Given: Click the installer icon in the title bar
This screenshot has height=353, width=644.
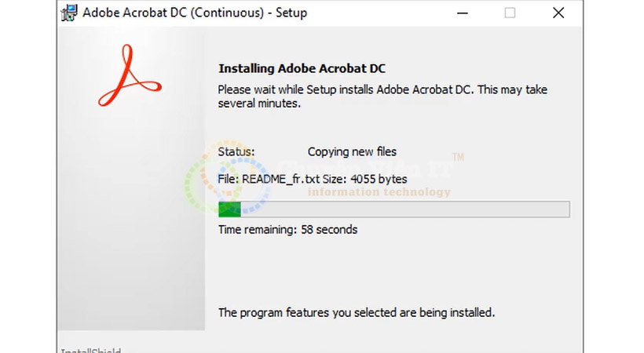Looking at the screenshot, I should [69, 13].
